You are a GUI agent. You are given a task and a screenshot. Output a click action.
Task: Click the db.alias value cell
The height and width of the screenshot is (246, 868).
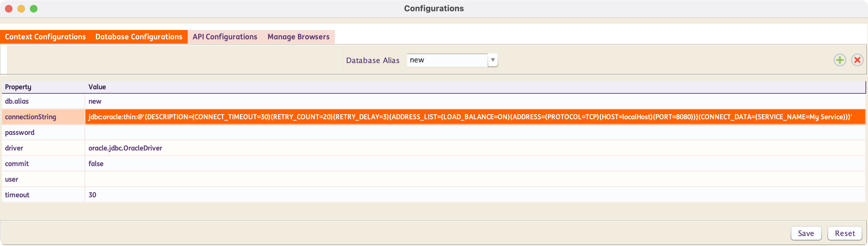pos(95,101)
